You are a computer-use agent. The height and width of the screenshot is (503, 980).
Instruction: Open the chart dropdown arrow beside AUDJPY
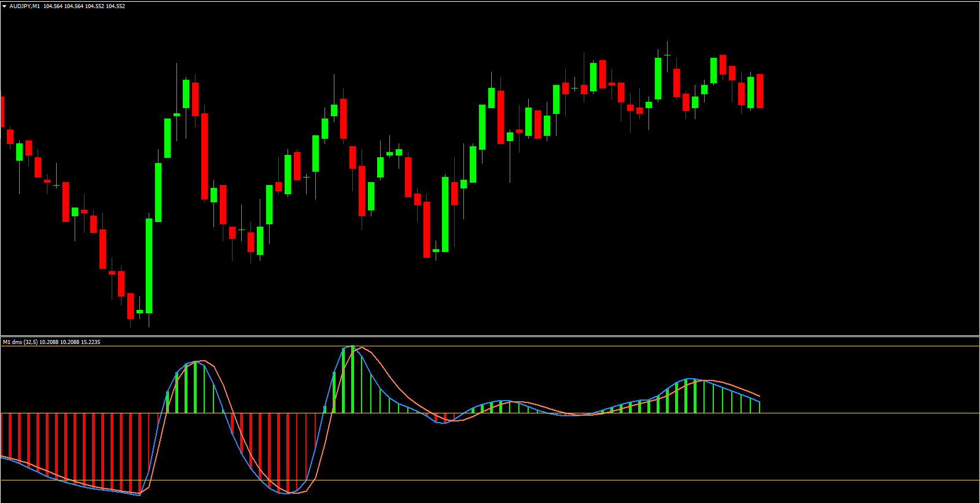pyautogui.click(x=5, y=6)
